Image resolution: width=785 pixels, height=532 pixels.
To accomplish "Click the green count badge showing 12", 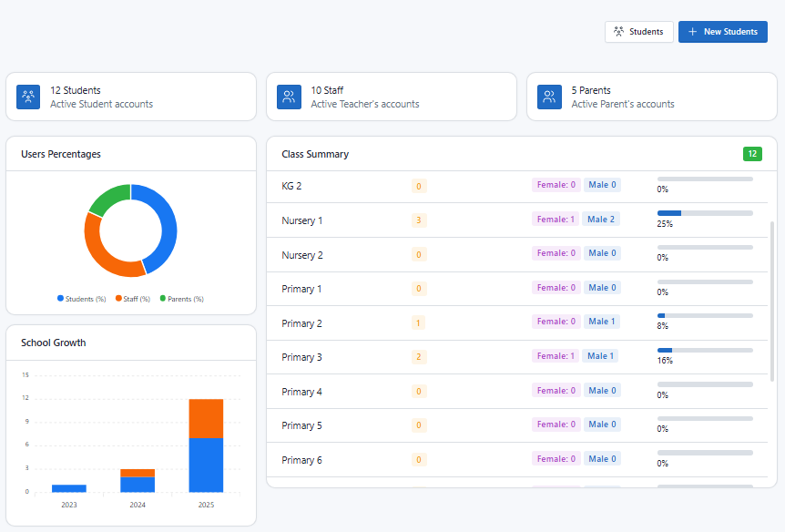I will [x=752, y=153].
